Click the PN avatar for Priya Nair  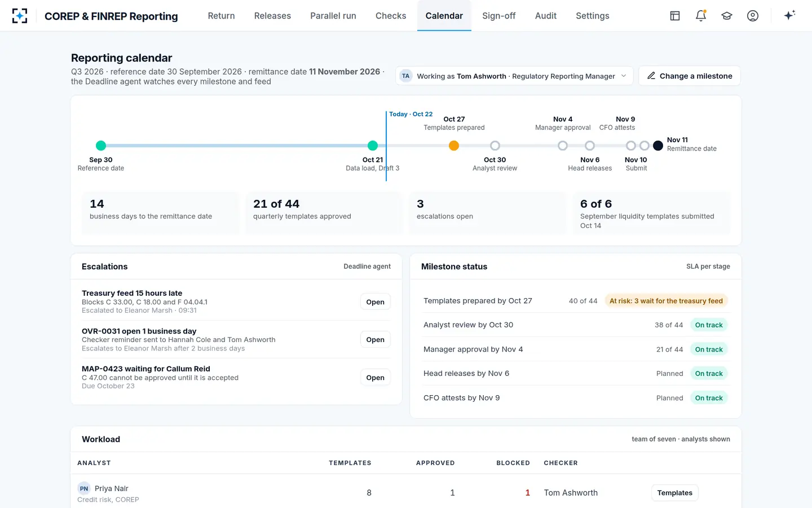84,489
